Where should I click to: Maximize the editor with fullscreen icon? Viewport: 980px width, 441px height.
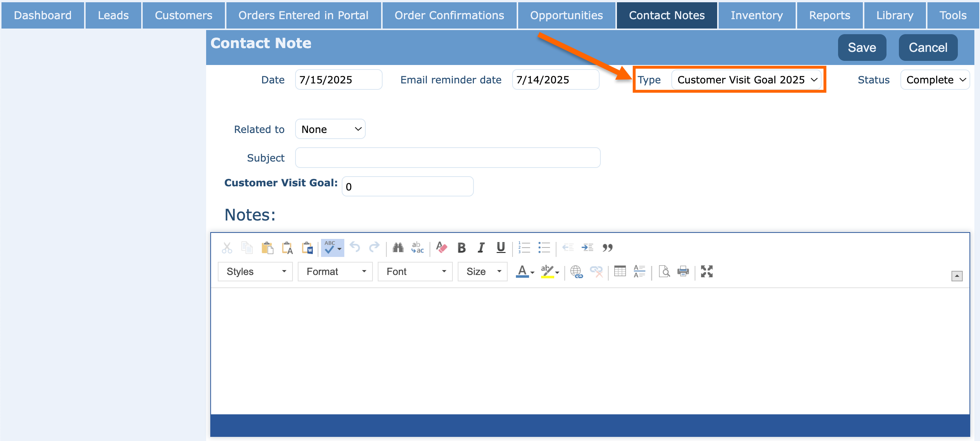707,271
